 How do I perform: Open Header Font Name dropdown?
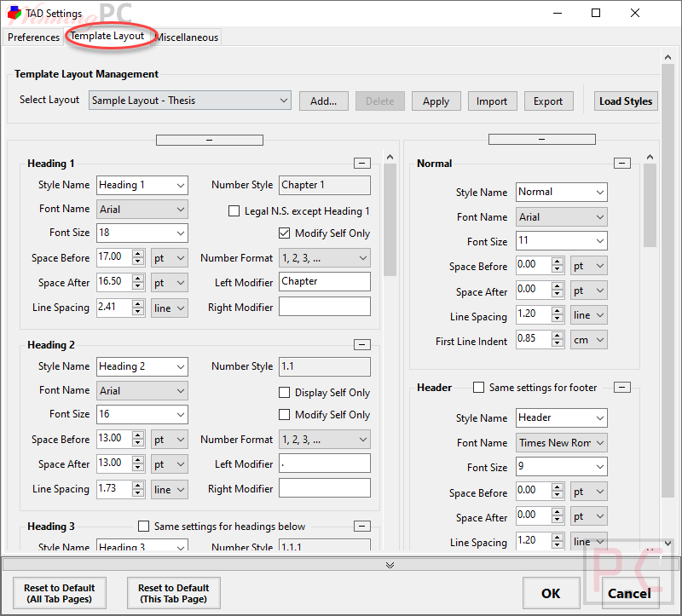pyautogui.click(x=562, y=442)
